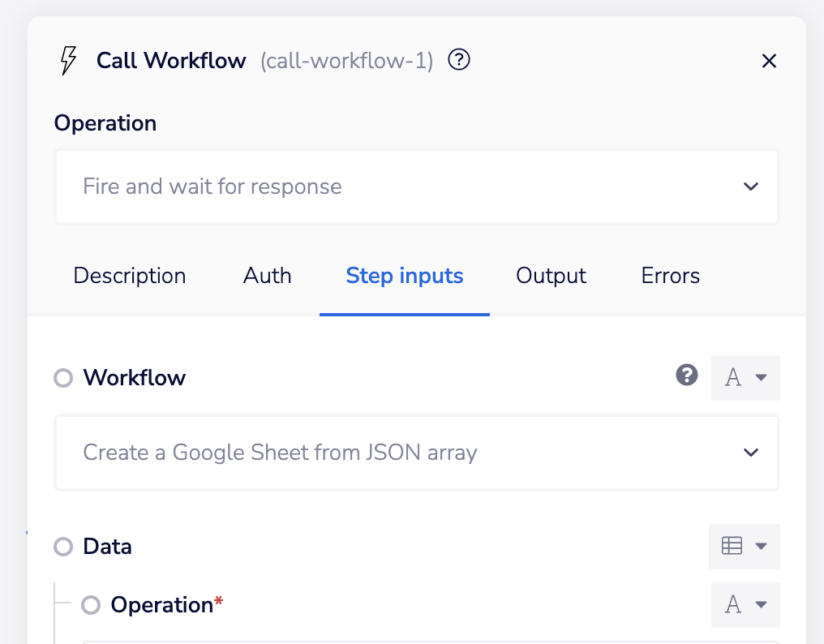Click the question mark help next to Workflow
Image resolution: width=824 pixels, height=644 pixels.
pos(687,376)
